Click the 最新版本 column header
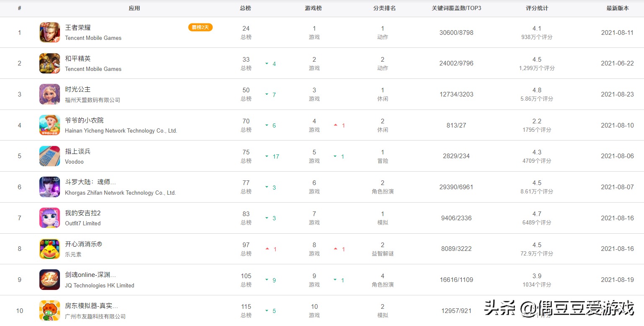The width and height of the screenshot is (644, 326). pos(618,8)
